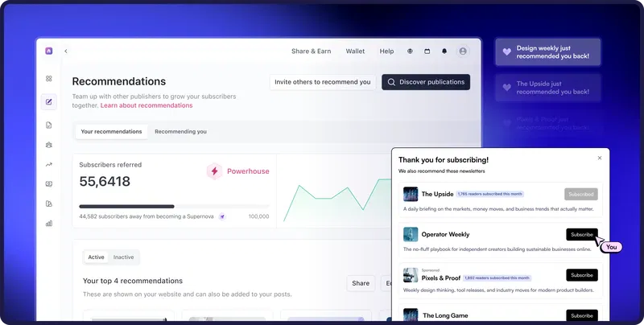
Task: Collapse sidebar with the back chevron
Action: pos(66,51)
